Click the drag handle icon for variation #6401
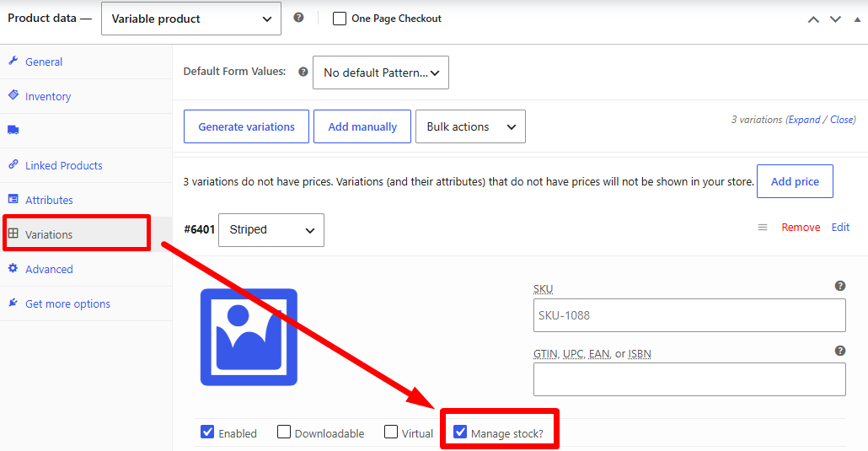The image size is (868, 451). tap(763, 227)
